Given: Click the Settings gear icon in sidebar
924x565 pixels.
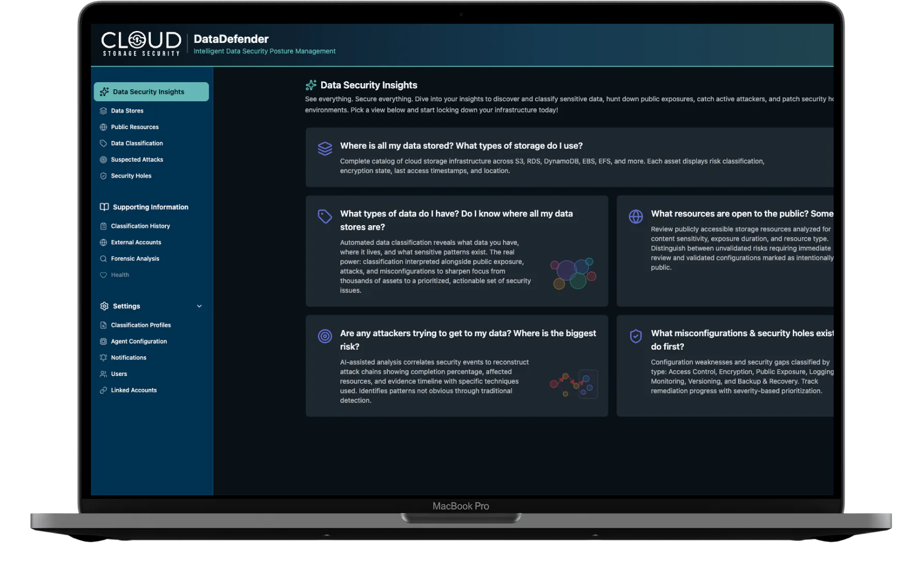Looking at the screenshot, I should [x=104, y=306].
